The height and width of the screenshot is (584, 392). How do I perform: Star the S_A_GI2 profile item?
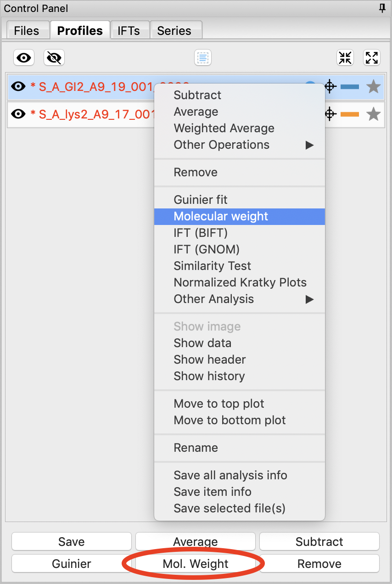[374, 86]
